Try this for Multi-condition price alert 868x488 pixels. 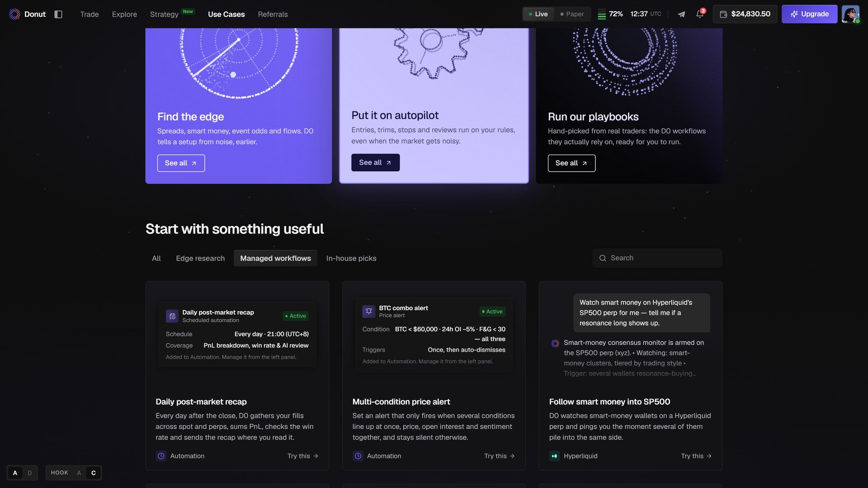pyautogui.click(x=500, y=456)
